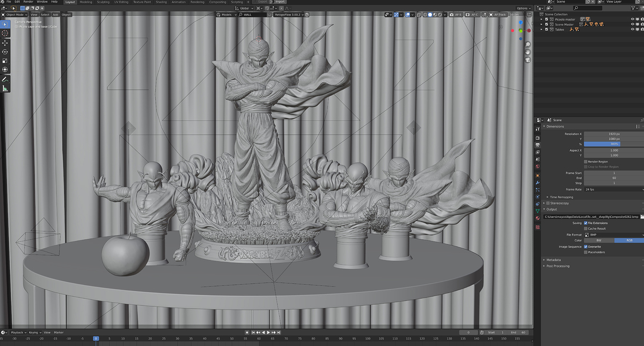Open the Particles properties tab icon
This screenshot has width=644, height=346.
coord(538,190)
